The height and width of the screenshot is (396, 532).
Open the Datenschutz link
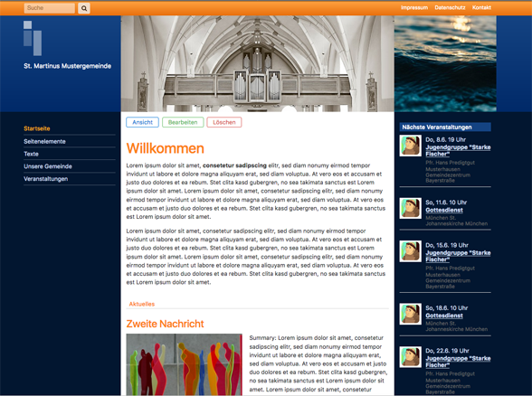[x=450, y=7]
